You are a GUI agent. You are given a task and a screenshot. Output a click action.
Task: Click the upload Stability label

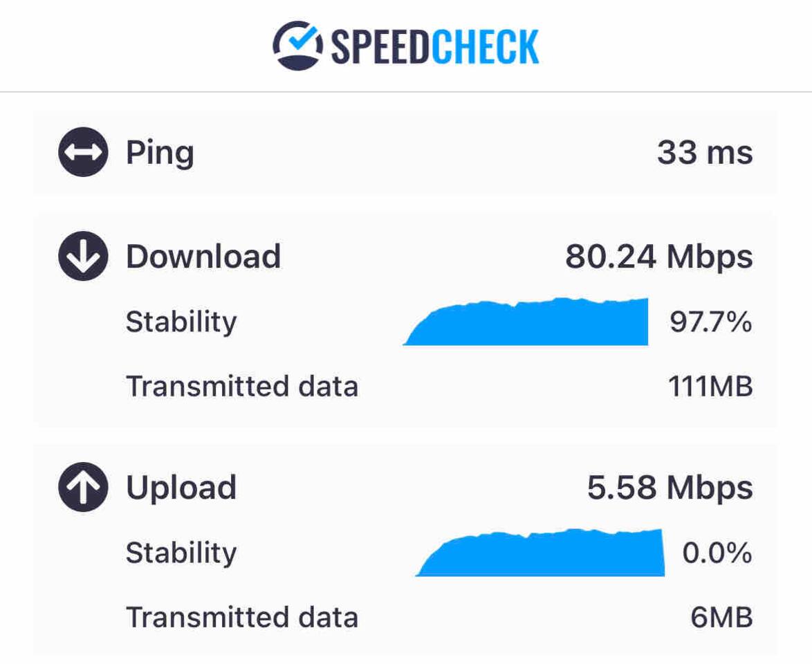point(181,553)
